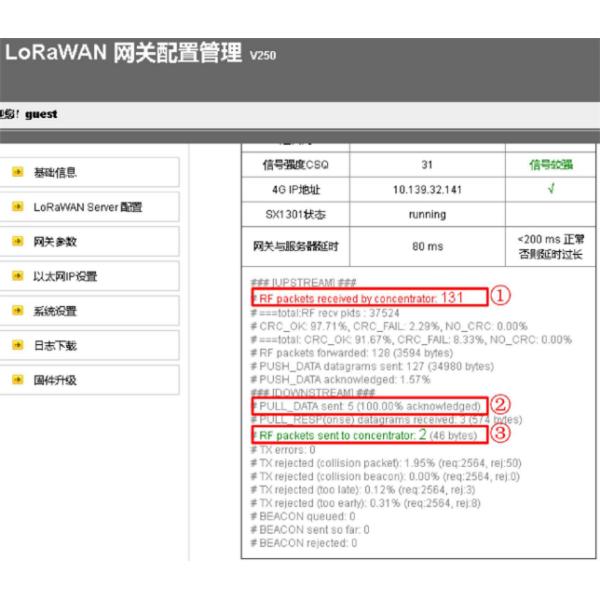Click the 信号较强 status text
Viewport: 600px width, 600px height.
click(553, 165)
